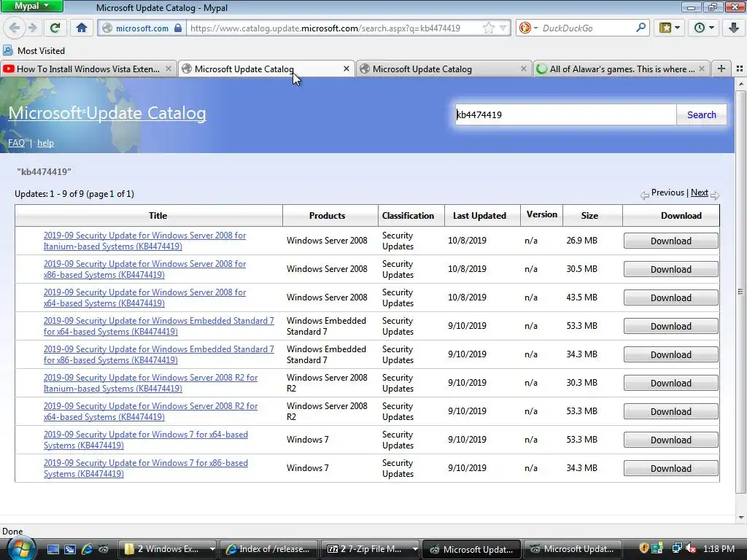Image resolution: width=747 pixels, height=560 pixels.
Task: Switch to the Alawar's games tab
Action: pyautogui.click(x=622, y=69)
